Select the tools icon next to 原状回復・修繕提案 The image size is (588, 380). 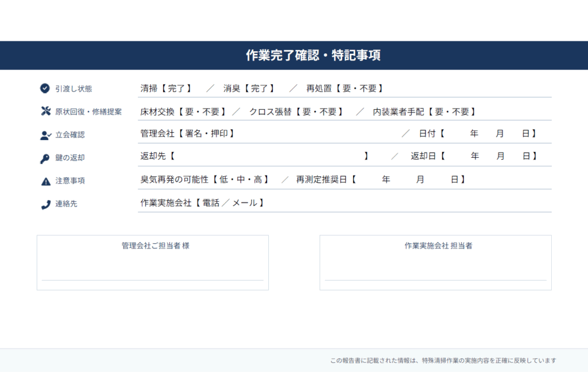click(x=45, y=111)
